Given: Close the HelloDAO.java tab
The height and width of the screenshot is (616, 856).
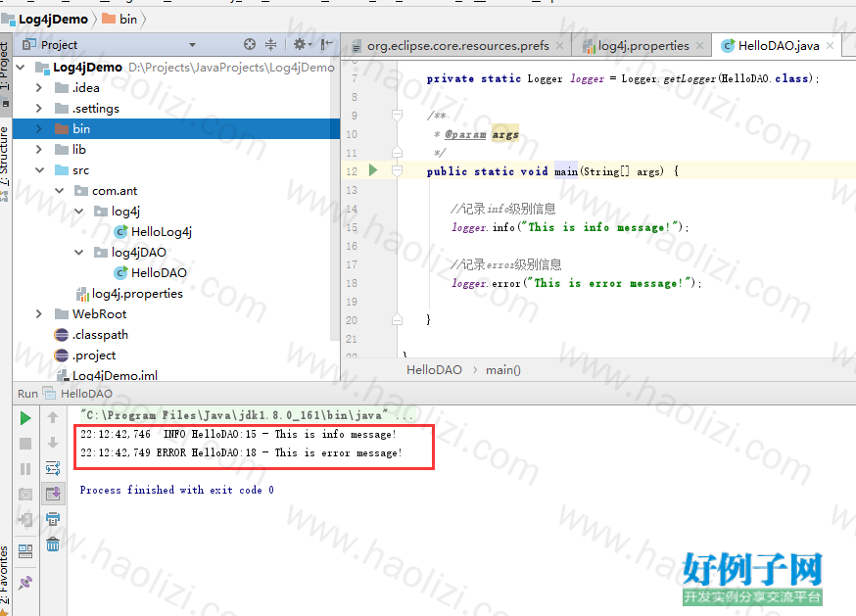Looking at the screenshot, I should (830, 46).
